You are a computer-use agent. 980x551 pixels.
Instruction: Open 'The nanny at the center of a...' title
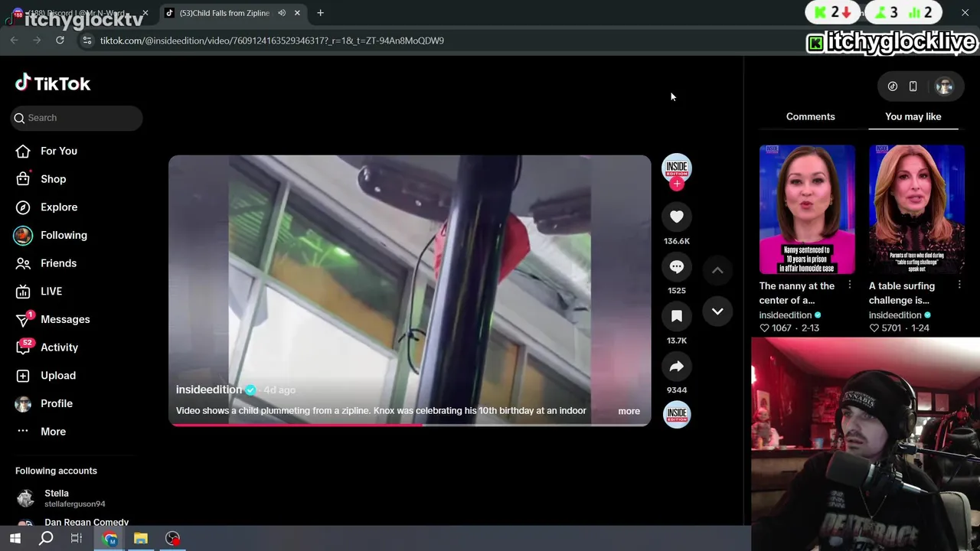point(797,293)
